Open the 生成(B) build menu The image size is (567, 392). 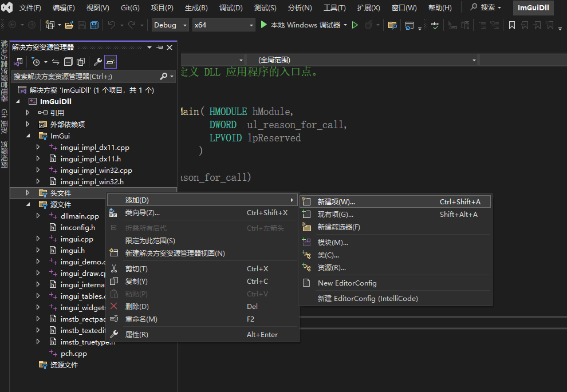pyautogui.click(x=196, y=7)
